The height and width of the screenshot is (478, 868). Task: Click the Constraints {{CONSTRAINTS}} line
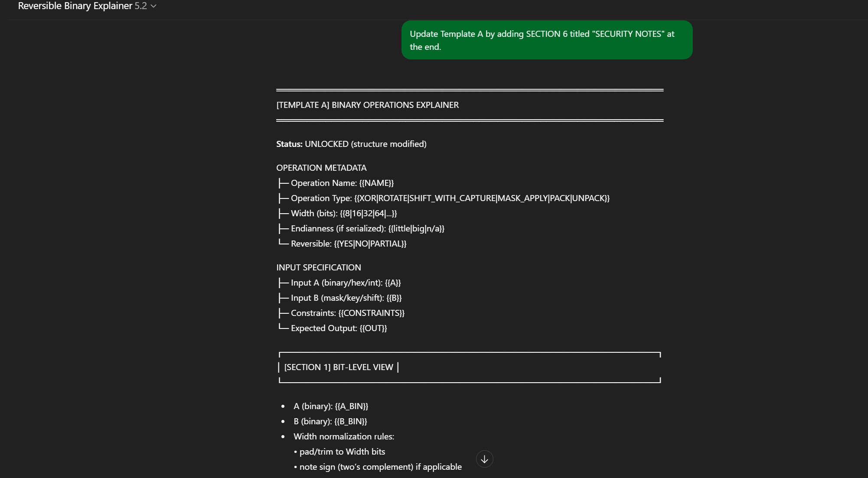tap(347, 313)
